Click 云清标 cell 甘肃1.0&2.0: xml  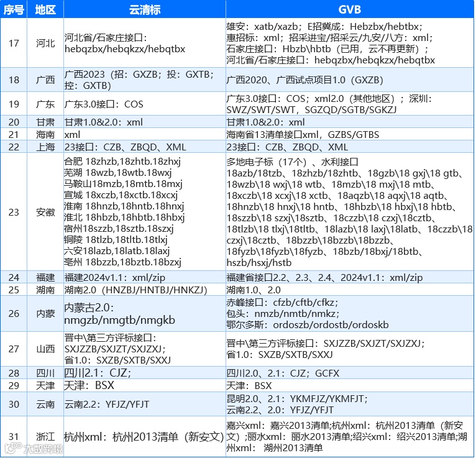[x=145, y=122]
